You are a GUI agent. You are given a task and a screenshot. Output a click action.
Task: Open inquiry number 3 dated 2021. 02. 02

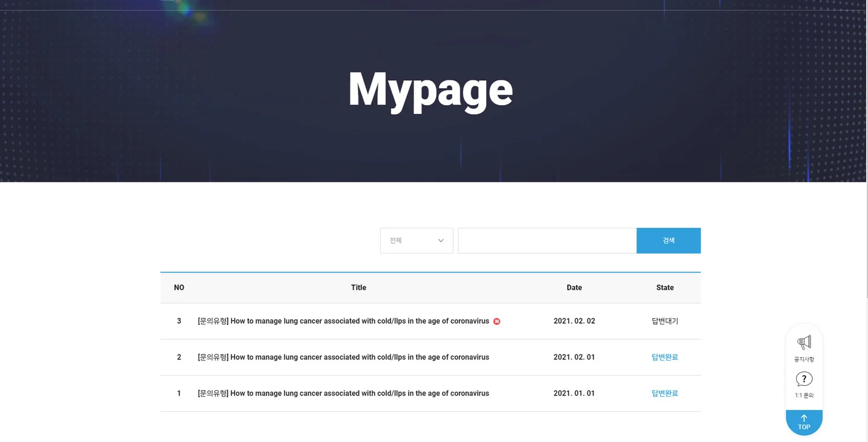[x=343, y=321]
